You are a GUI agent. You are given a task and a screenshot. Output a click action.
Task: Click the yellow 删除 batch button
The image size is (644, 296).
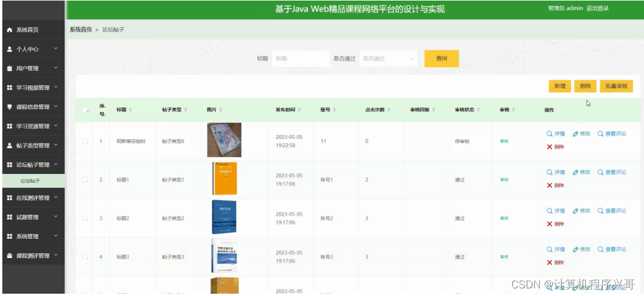tap(585, 86)
